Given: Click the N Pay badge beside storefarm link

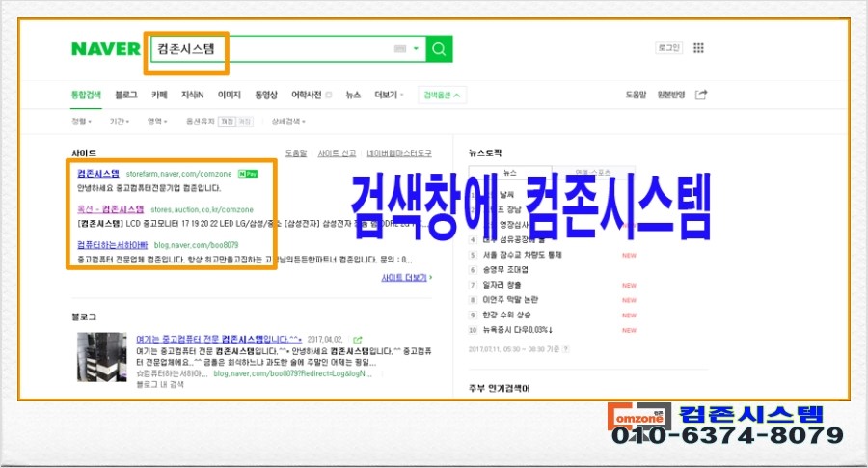Looking at the screenshot, I should tap(247, 174).
